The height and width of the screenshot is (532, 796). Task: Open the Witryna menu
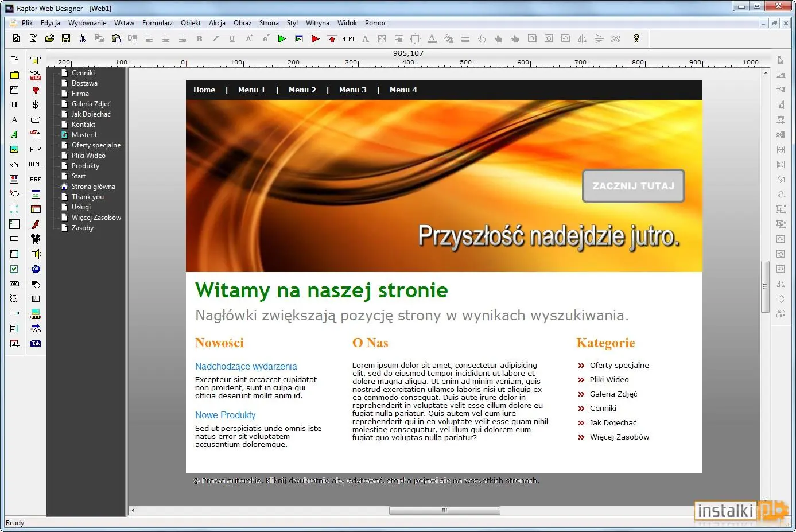pyautogui.click(x=317, y=23)
